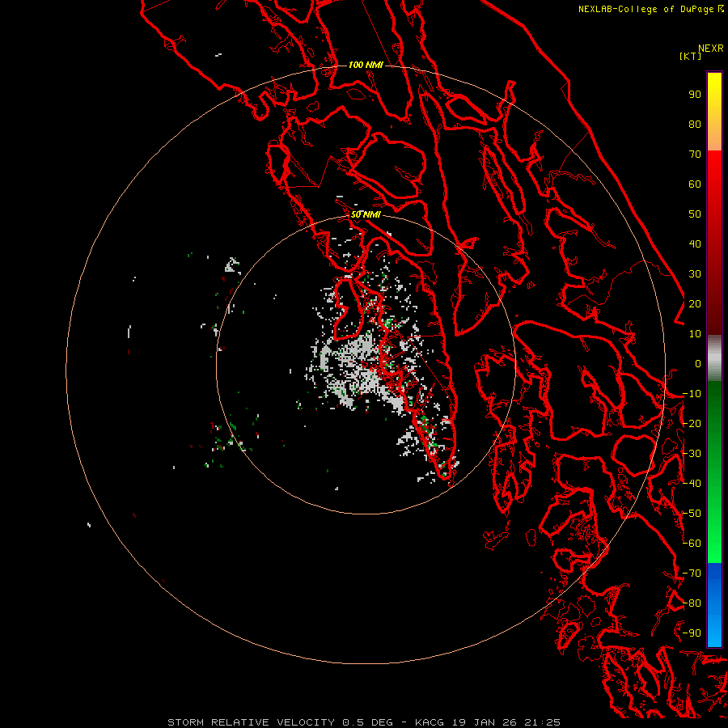The width and height of the screenshot is (728, 728).
Task: Click the [KT] units label
Action: tap(690, 56)
